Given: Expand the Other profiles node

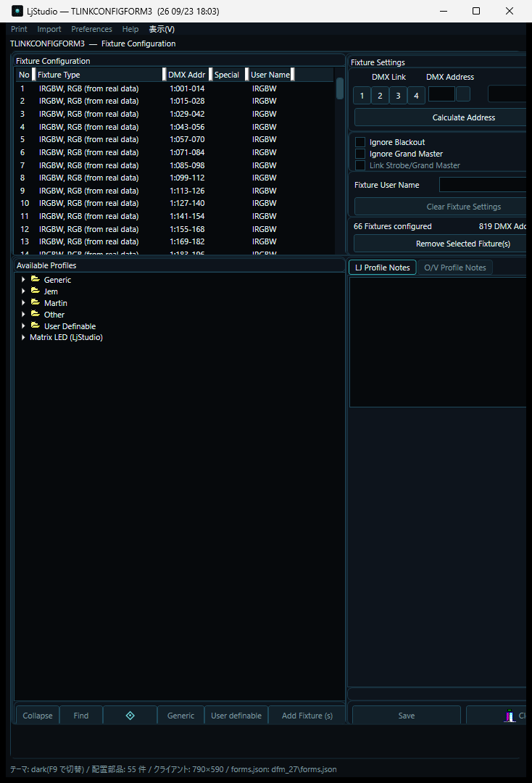Looking at the screenshot, I should pyautogui.click(x=23, y=314).
